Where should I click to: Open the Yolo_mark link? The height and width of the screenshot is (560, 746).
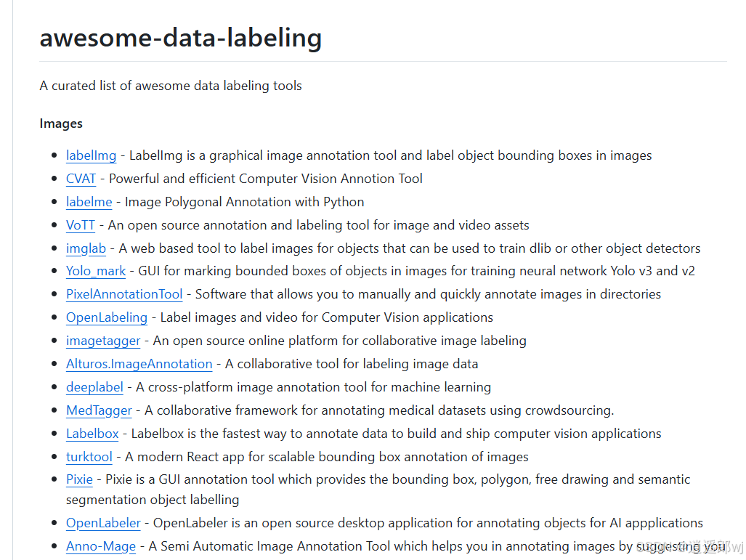pyautogui.click(x=96, y=271)
